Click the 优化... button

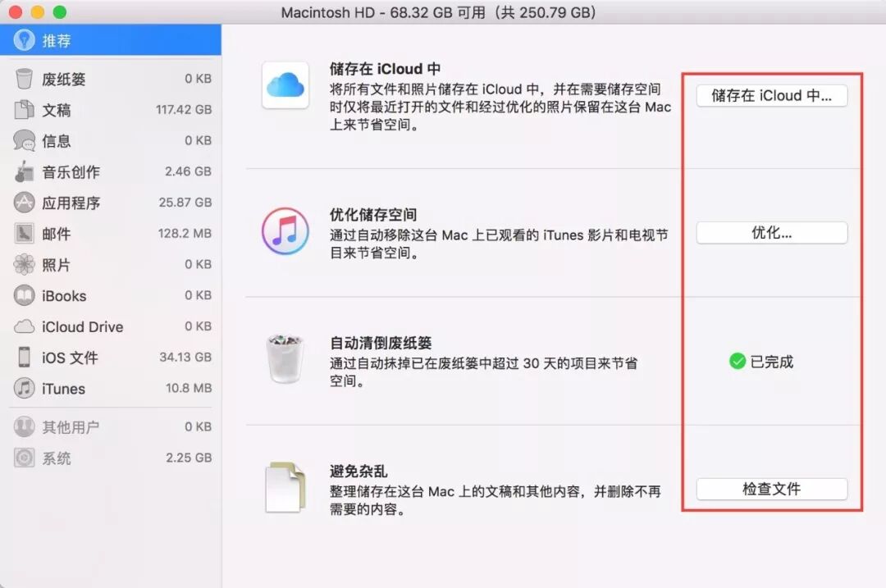coord(772,233)
